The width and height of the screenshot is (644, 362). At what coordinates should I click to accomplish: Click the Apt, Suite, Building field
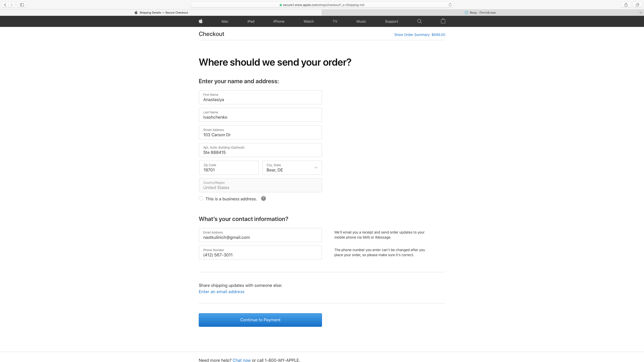click(260, 150)
